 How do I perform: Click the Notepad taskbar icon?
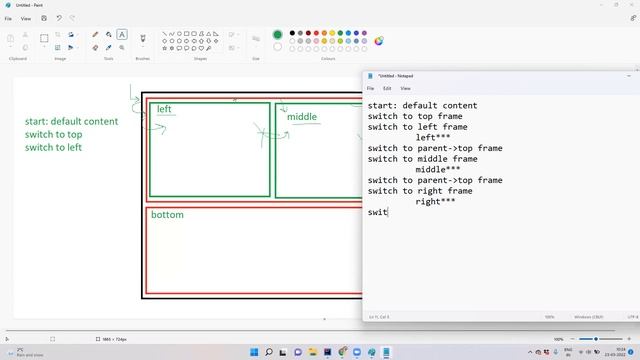coord(386,352)
